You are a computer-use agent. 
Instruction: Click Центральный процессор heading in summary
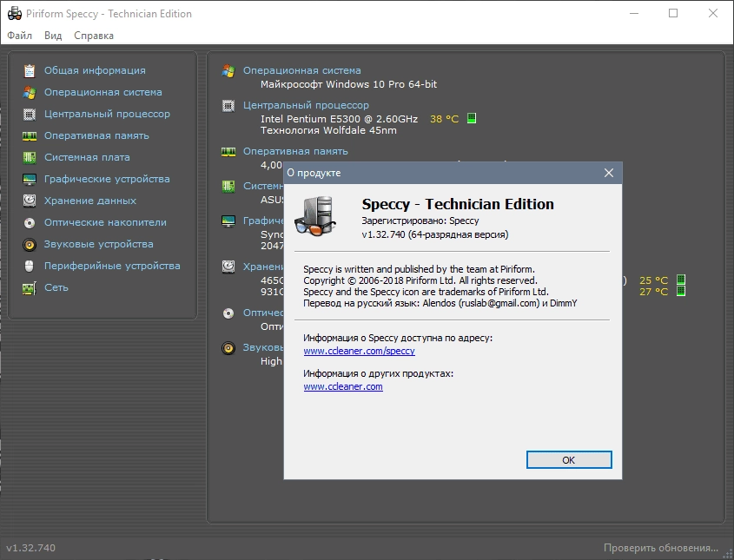306,105
